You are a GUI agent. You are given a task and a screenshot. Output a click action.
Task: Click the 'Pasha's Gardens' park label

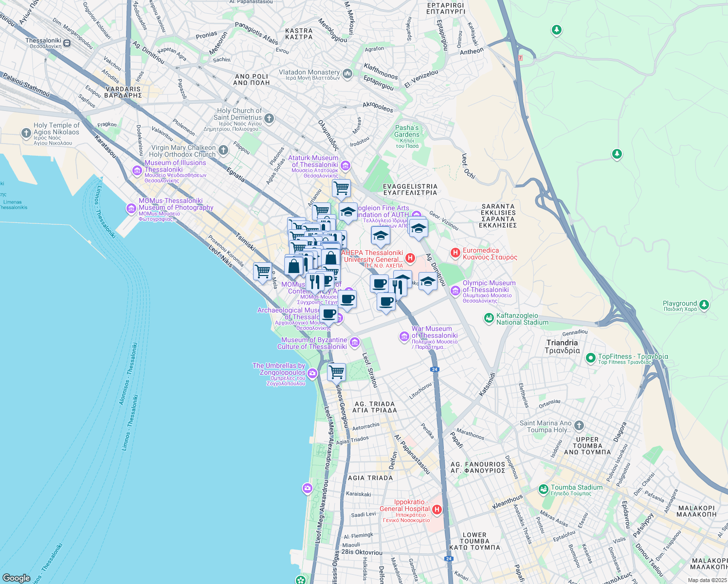pyautogui.click(x=407, y=131)
